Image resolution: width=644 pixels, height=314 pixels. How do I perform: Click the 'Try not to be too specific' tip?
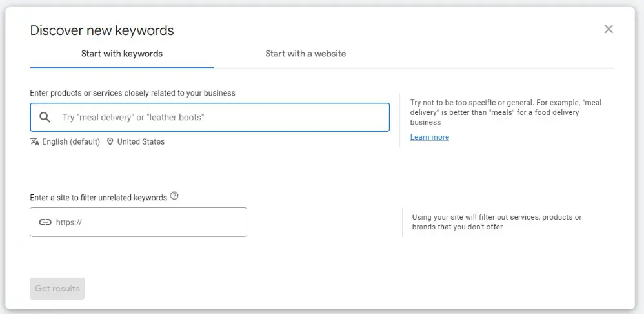click(505, 112)
